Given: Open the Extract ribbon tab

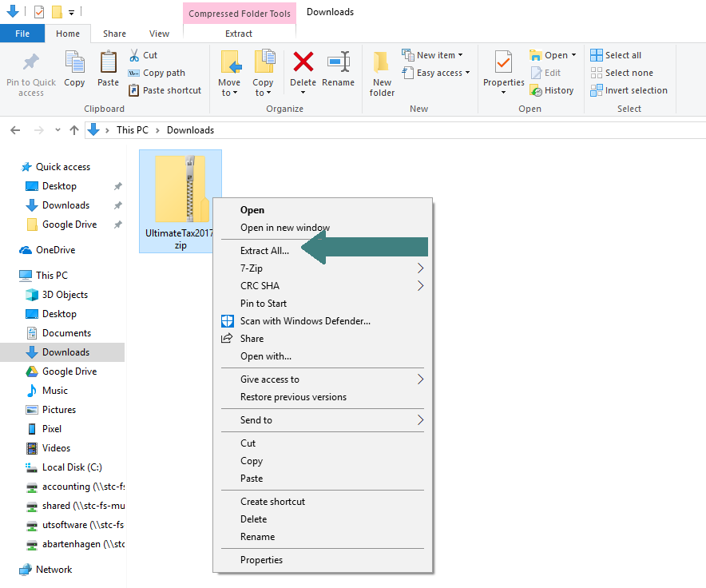Looking at the screenshot, I should pyautogui.click(x=239, y=34).
